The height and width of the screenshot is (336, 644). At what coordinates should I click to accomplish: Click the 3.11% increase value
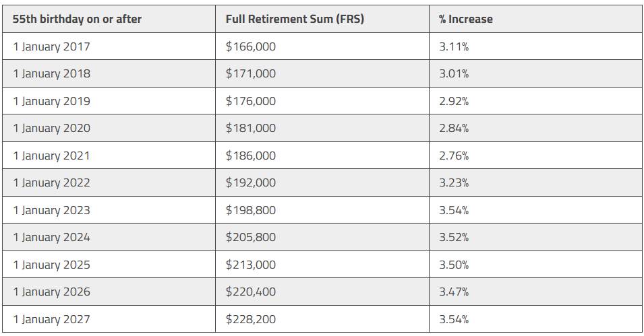(x=454, y=46)
